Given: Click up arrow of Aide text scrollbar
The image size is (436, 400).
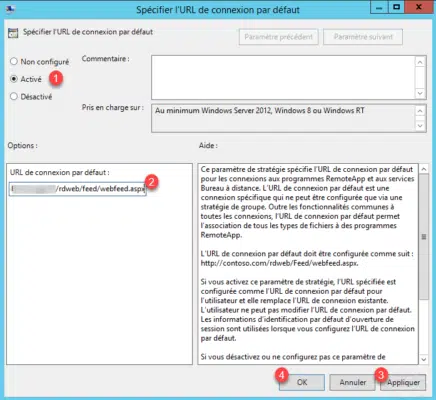Looking at the screenshot, I should (424, 169).
